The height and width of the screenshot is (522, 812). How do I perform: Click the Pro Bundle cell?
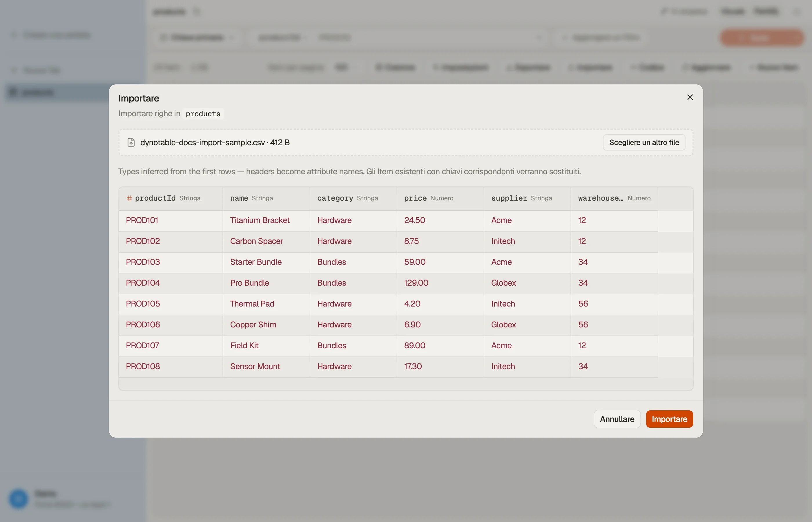266,283
